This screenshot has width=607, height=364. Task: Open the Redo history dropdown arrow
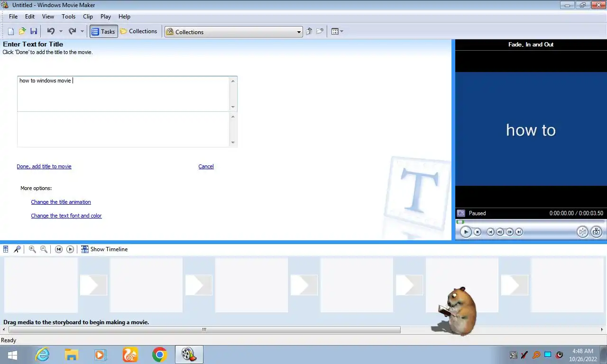coord(82,31)
